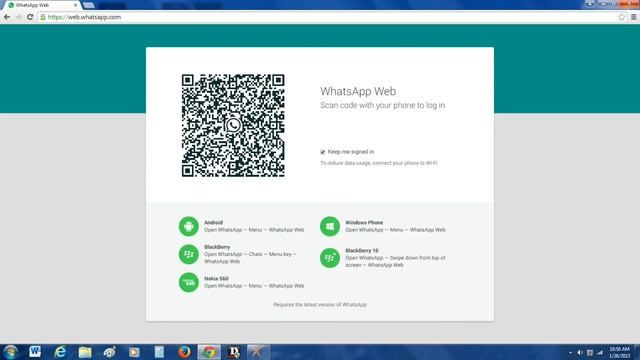Open the media player taskbar icon
The height and width of the screenshot is (360, 640).
coord(134,352)
